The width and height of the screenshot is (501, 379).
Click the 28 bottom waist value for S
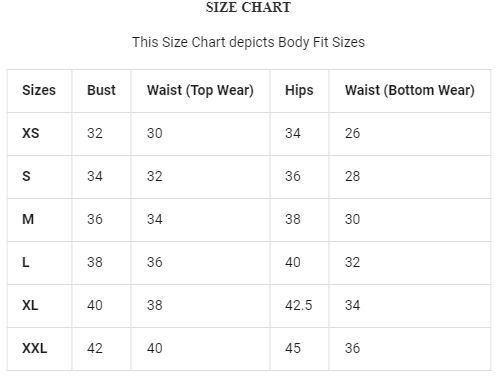(352, 176)
